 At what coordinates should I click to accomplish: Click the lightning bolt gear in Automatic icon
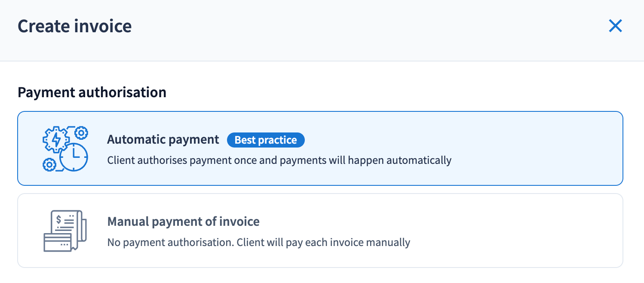(56, 140)
